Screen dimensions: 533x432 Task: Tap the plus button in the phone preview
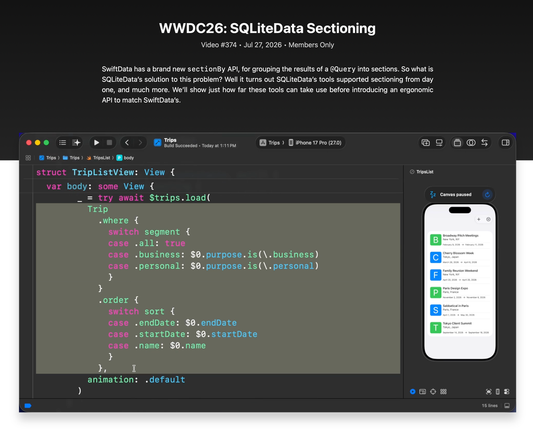tap(478, 219)
